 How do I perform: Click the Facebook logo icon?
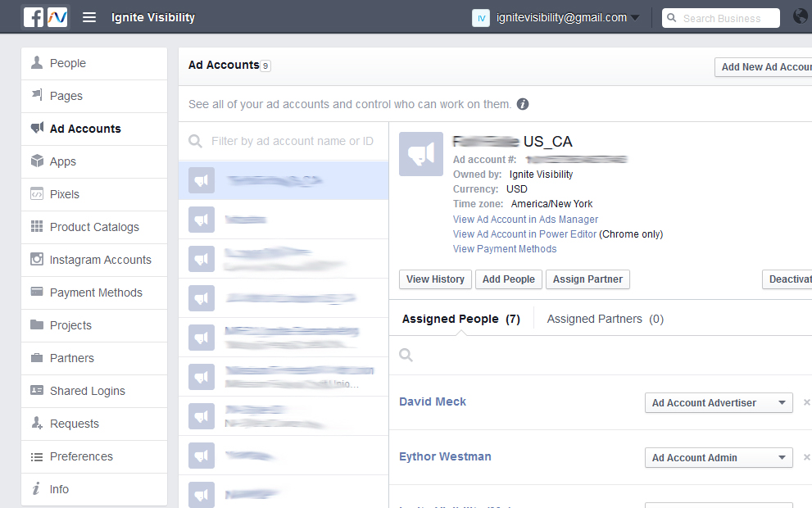34,17
